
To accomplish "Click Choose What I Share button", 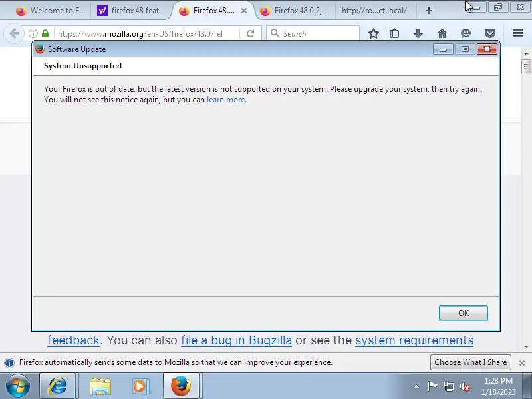I will (x=470, y=362).
